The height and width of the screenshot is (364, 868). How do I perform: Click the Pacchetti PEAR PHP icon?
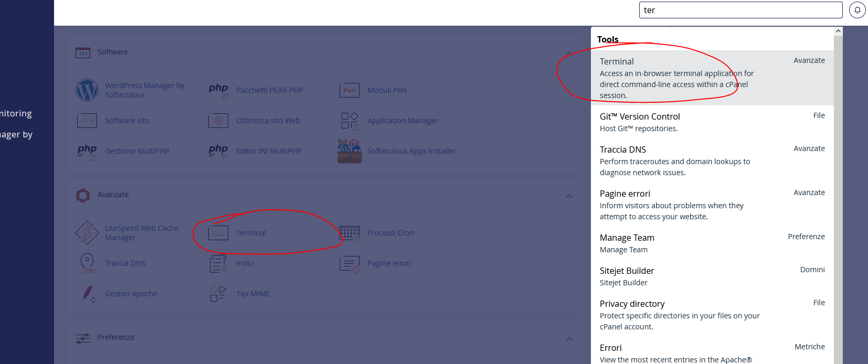point(218,90)
